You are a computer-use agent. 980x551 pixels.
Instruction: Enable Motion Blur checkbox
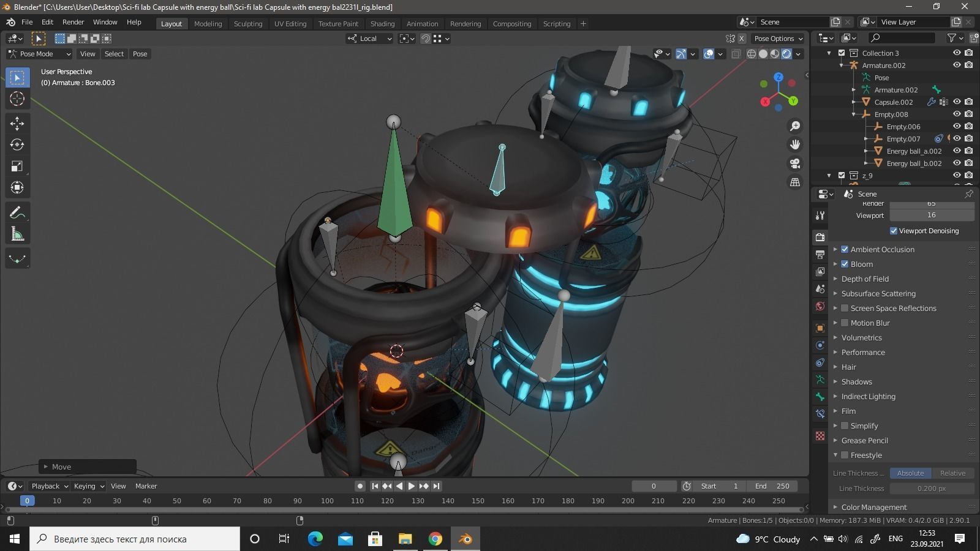click(x=845, y=323)
